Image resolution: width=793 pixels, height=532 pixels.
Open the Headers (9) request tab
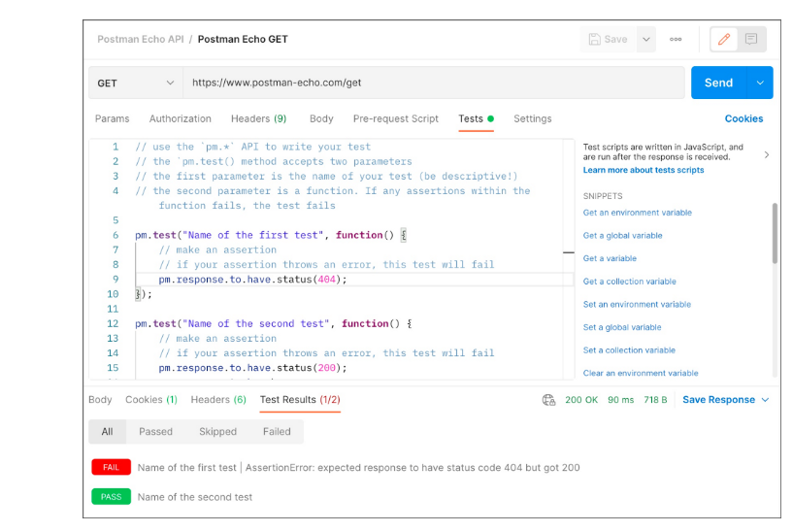[258, 118]
